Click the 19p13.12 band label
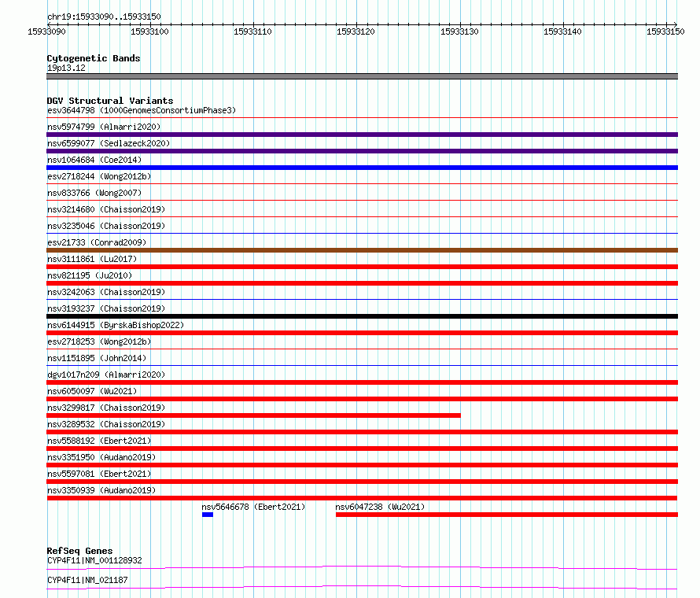The width and height of the screenshot is (700, 598). click(66, 68)
